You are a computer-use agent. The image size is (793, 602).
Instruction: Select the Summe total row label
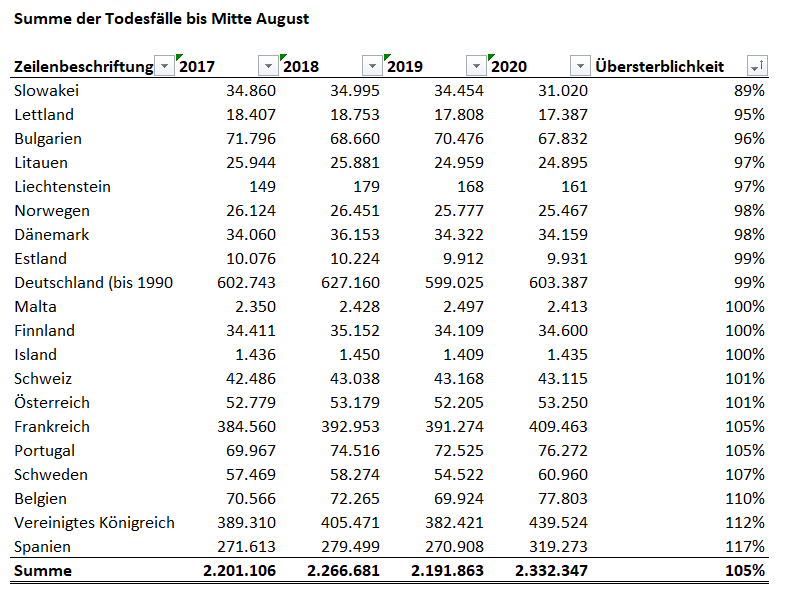tap(43, 571)
